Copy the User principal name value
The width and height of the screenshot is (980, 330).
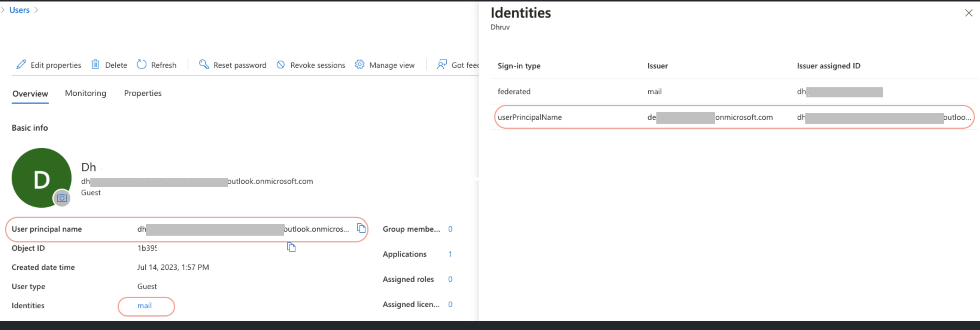click(x=361, y=228)
